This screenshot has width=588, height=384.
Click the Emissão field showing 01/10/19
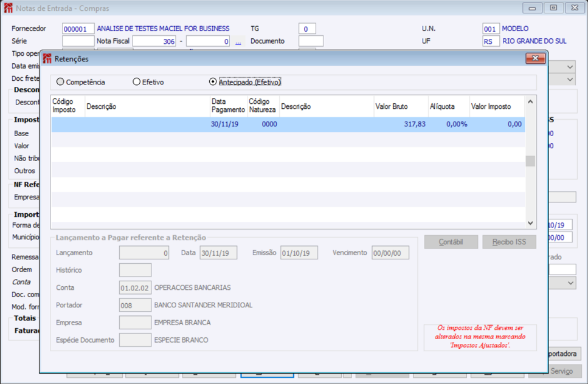(299, 253)
